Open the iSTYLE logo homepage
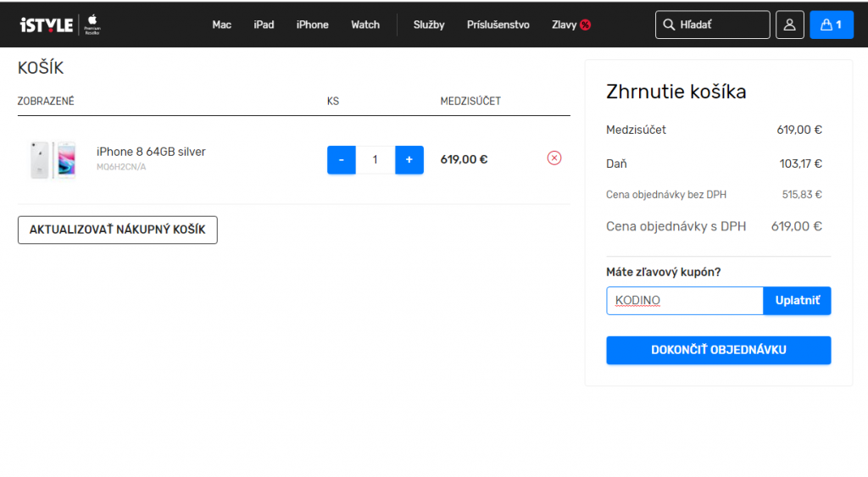Screen dimensions: 868x477 click(47, 25)
